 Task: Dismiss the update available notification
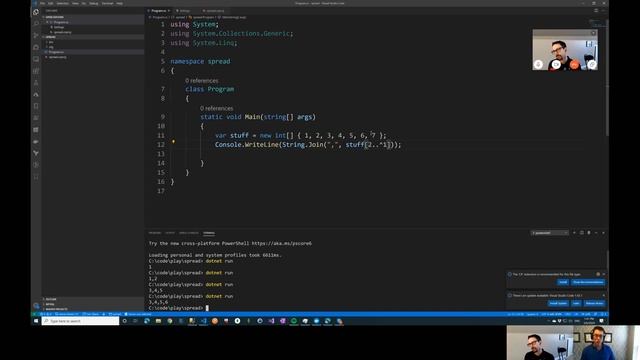tap(604, 295)
